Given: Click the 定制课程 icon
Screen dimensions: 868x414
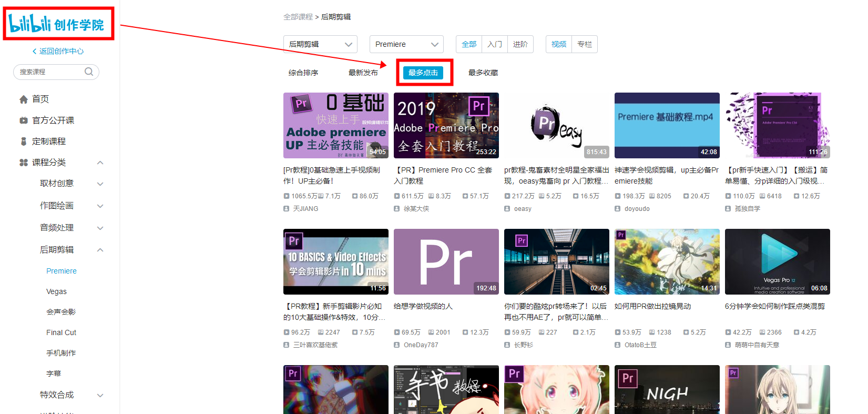Looking at the screenshot, I should [24, 142].
